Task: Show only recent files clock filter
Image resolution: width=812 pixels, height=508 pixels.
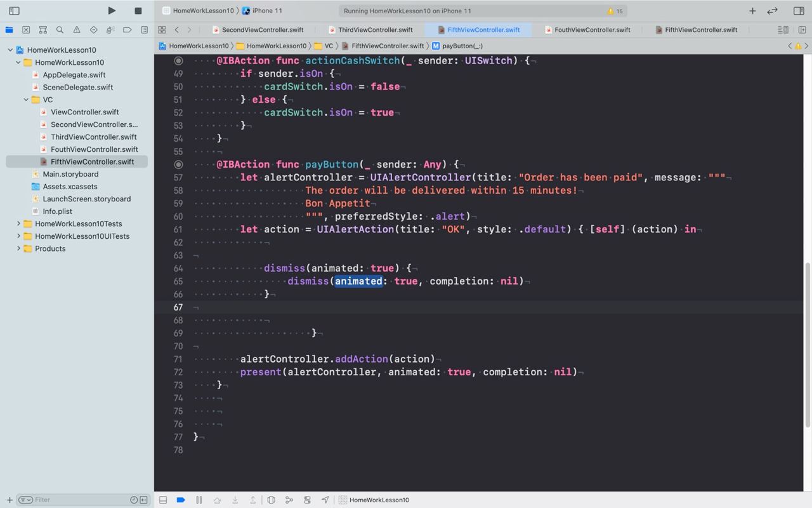Action: [134, 500]
